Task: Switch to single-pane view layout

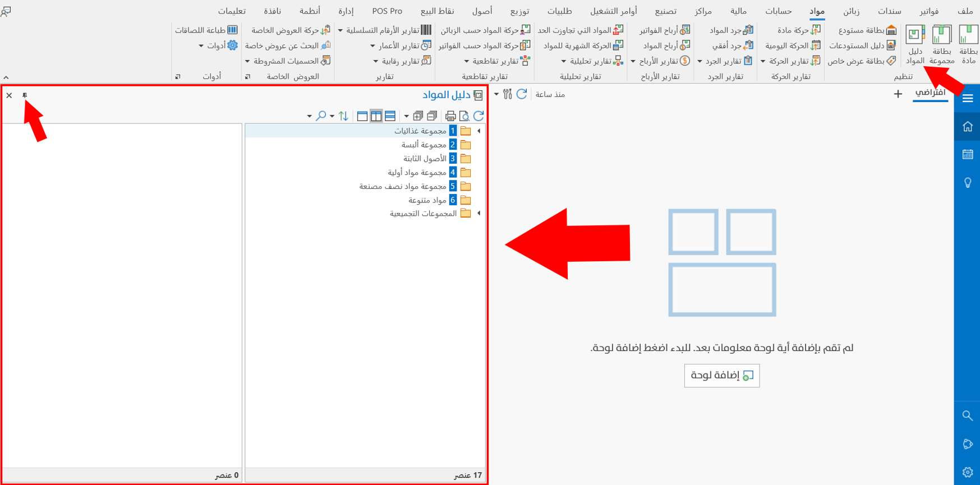Action: [x=362, y=116]
